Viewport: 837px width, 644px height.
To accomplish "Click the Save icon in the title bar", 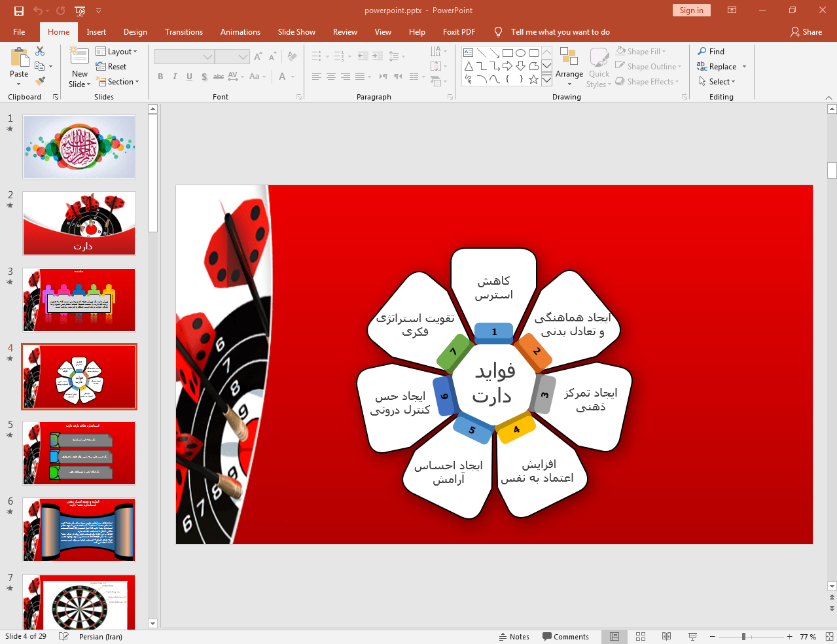I will coord(19,10).
